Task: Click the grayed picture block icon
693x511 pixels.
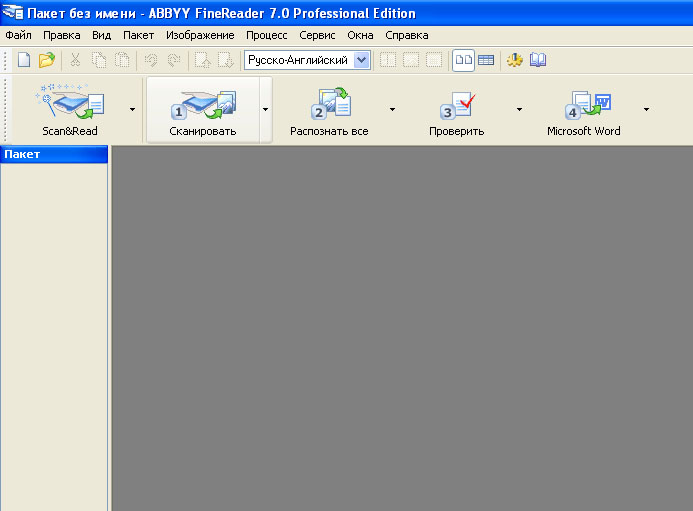Action: pyautogui.click(x=411, y=60)
